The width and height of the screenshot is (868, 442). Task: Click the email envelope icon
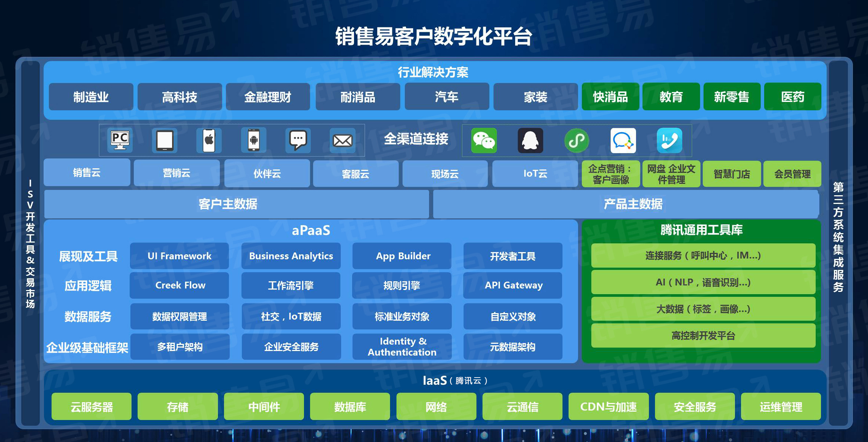pyautogui.click(x=342, y=141)
